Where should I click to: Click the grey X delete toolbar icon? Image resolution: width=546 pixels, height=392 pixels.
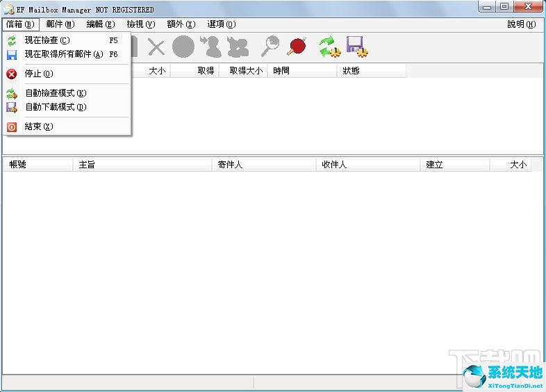click(x=156, y=47)
